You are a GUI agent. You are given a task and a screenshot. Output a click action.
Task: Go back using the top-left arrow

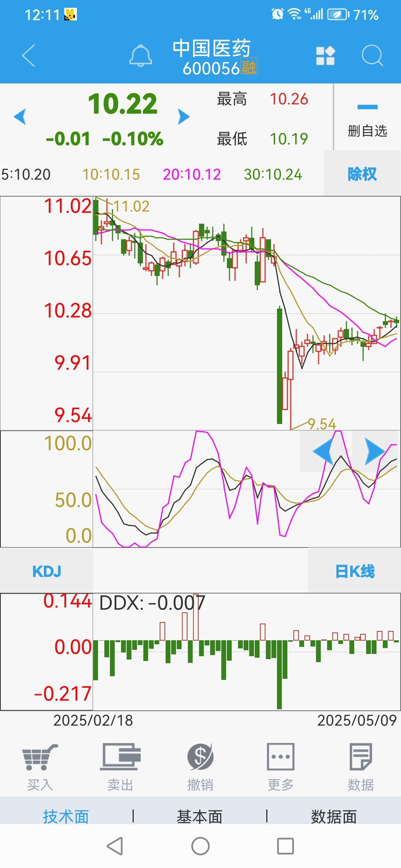click(29, 56)
